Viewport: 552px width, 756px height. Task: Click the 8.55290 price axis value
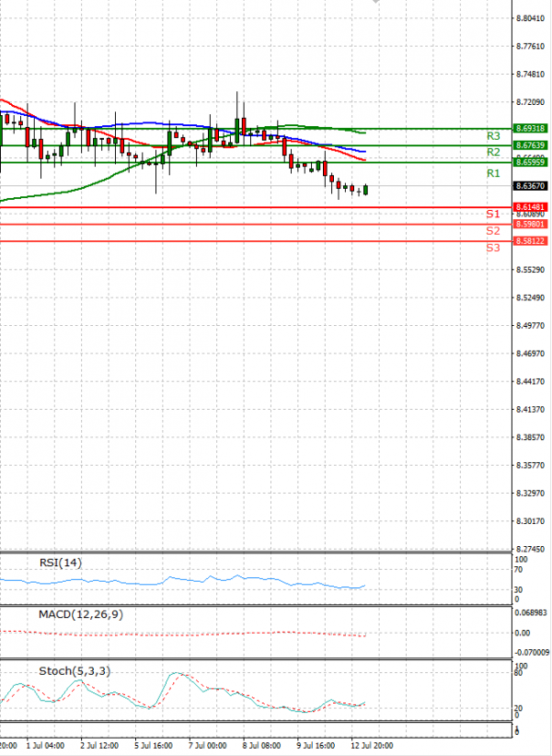530,270
